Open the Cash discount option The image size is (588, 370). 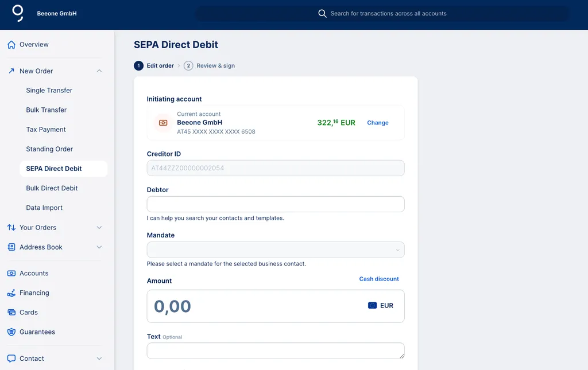tap(379, 279)
